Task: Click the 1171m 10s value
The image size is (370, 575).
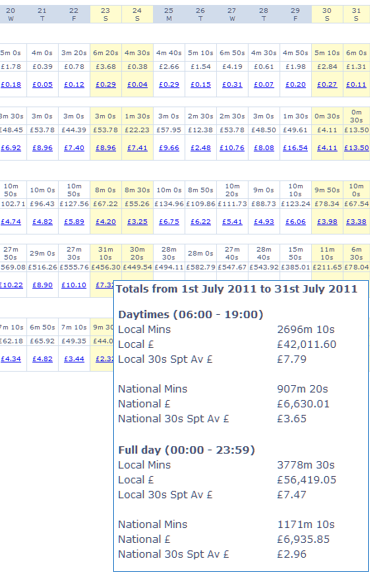Action: point(306,524)
